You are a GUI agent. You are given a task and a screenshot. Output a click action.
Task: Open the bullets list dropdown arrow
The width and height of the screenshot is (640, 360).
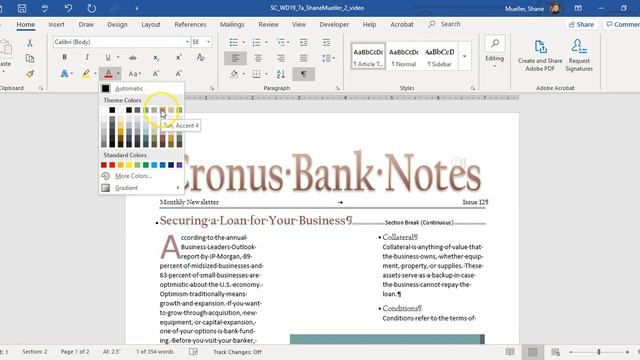(x=244, y=42)
